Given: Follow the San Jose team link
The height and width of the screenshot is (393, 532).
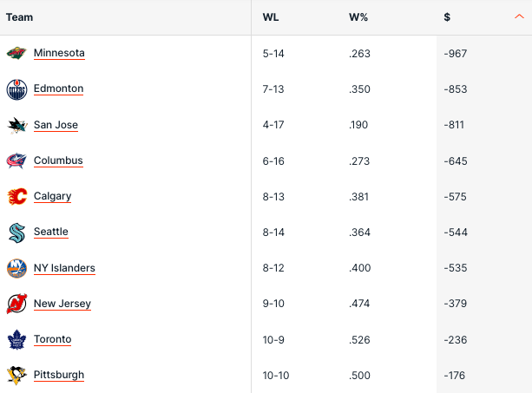Looking at the screenshot, I should [x=56, y=125].
